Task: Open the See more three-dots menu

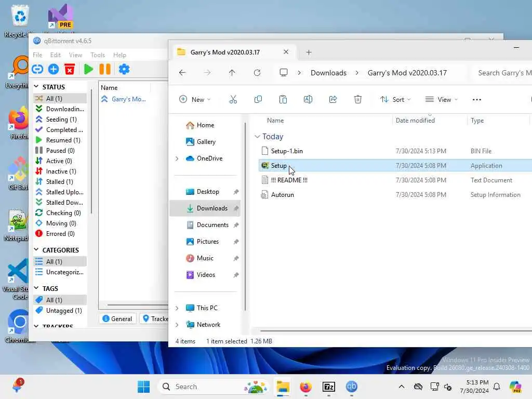Action: click(477, 99)
